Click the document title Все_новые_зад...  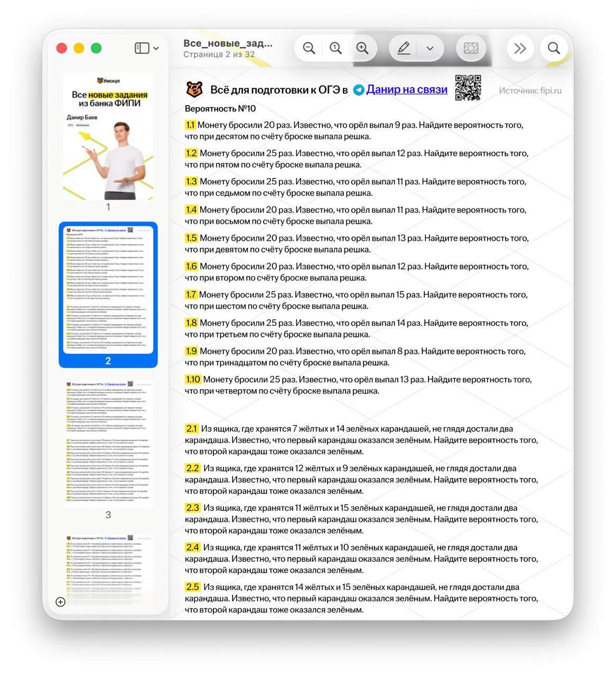228,43
